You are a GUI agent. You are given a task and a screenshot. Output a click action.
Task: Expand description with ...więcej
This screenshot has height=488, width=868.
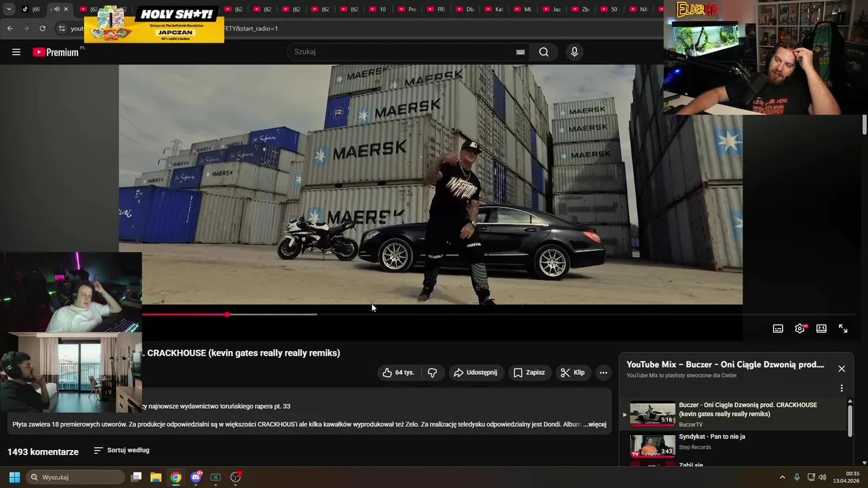coord(595,424)
